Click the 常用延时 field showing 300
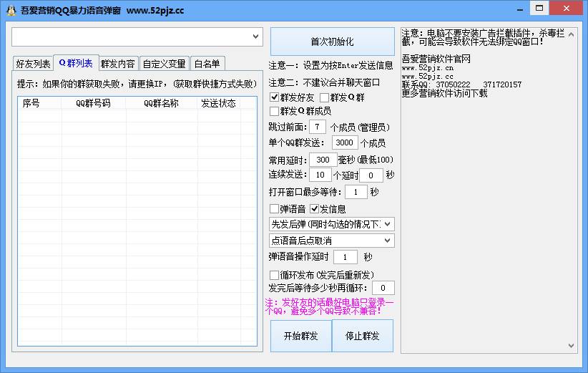The height and width of the screenshot is (373, 588). [323, 160]
